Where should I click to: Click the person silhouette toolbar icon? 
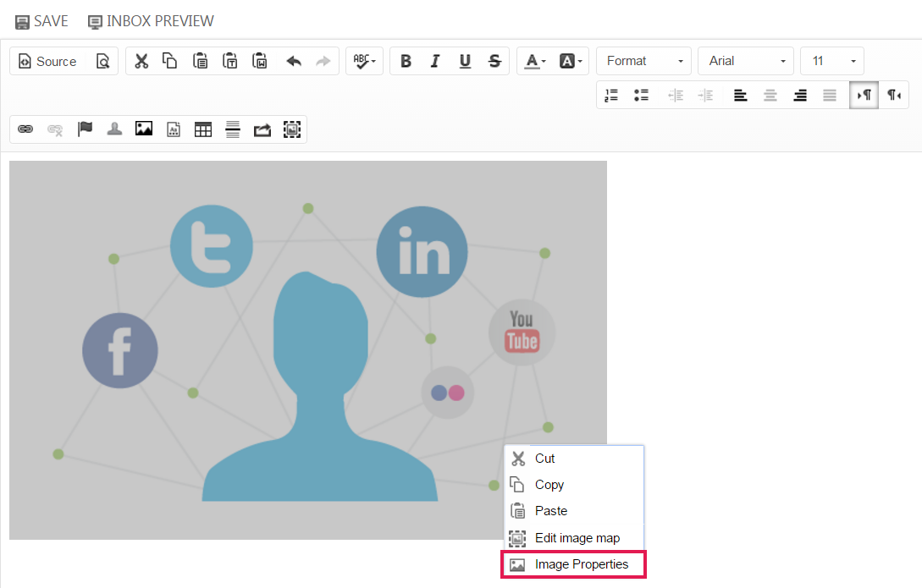point(114,129)
